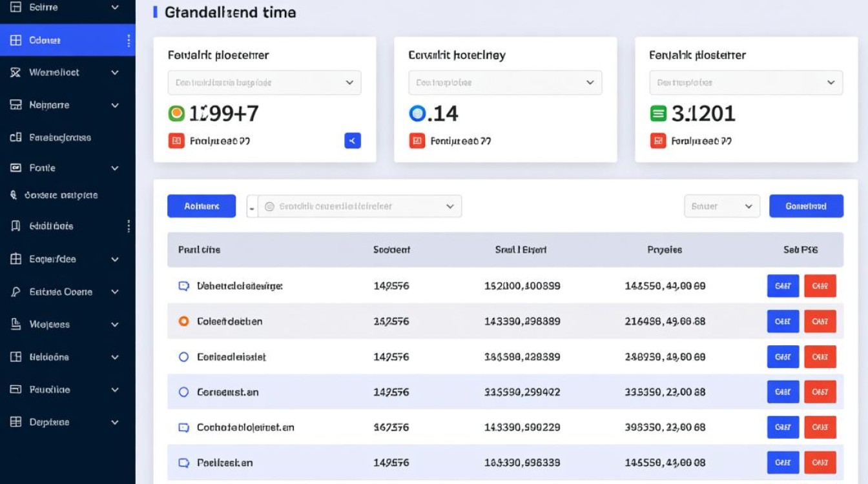Open the Sciuer dropdown above the table

721,207
